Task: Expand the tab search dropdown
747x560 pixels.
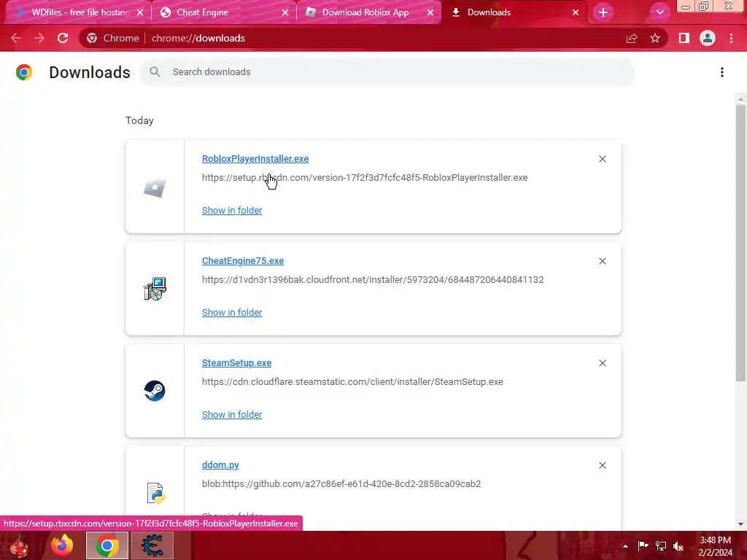Action: [x=659, y=12]
